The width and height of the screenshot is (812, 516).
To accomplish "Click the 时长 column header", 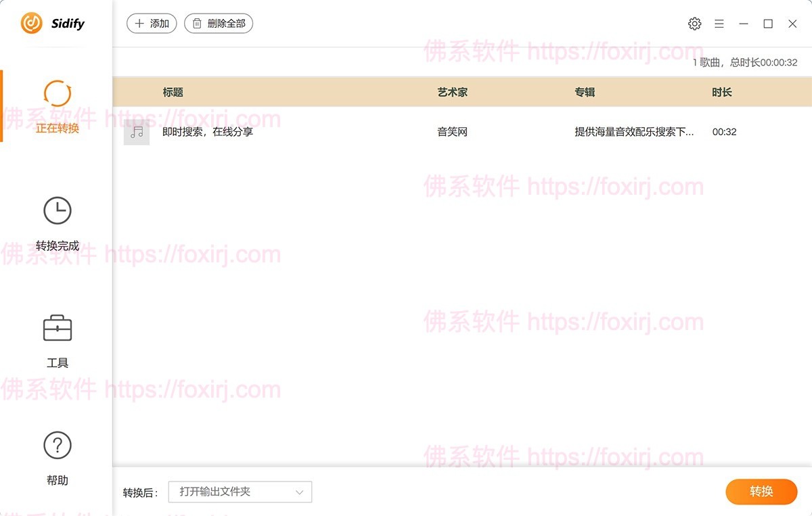I will [x=721, y=92].
